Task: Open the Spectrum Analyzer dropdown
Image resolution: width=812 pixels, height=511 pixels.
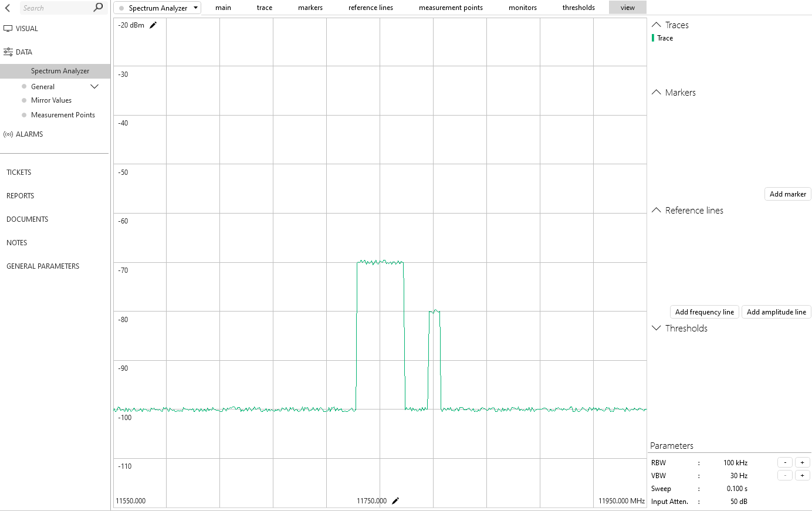Action: (x=195, y=8)
